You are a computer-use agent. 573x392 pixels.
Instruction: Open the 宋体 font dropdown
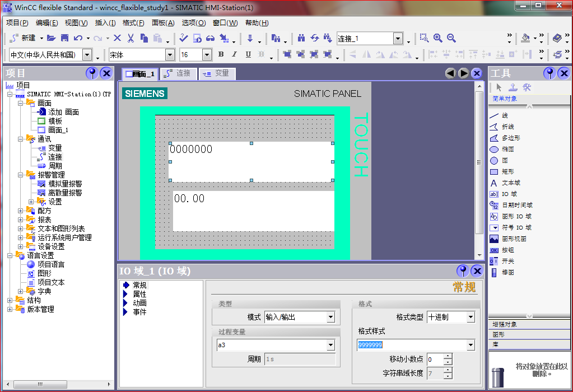point(170,55)
